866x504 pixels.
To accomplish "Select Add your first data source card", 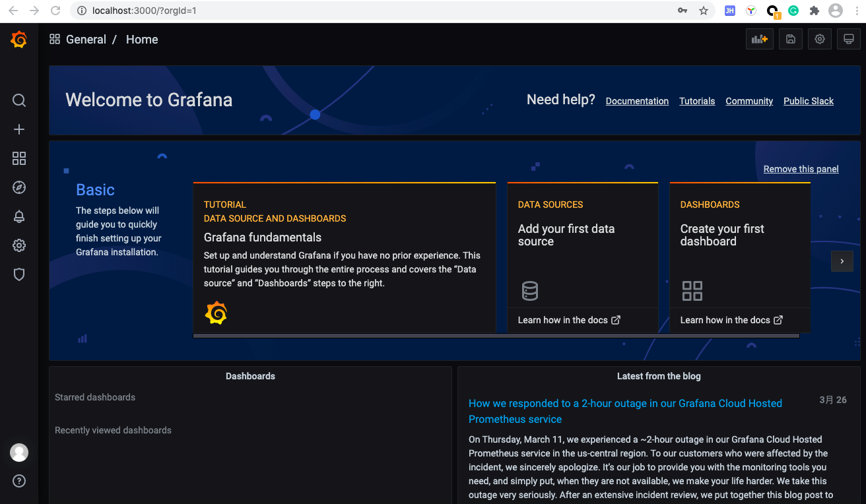I will pyautogui.click(x=582, y=258).
